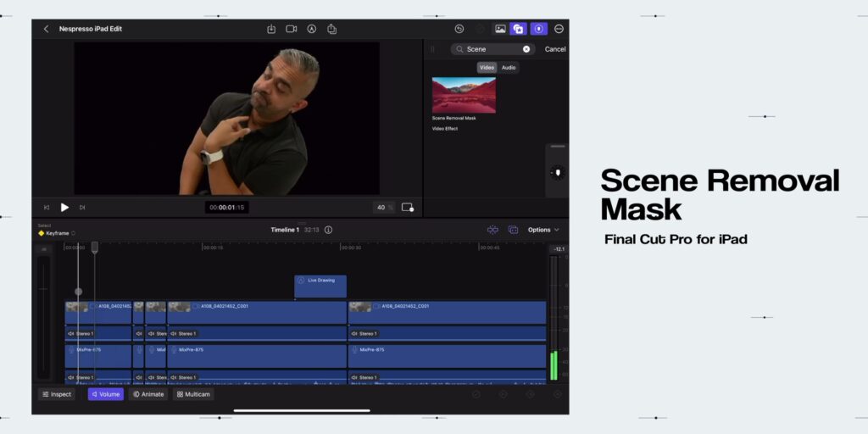Select the Video effects tab

click(487, 68)
